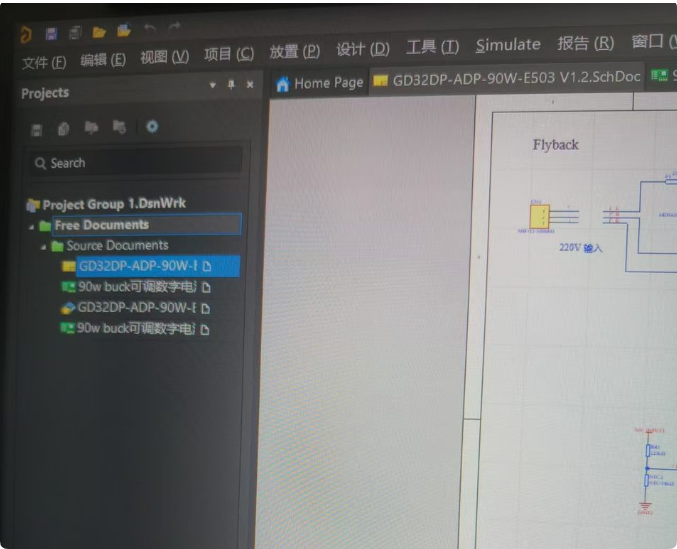Click the page icon beside last 90w buck row
The image size is (677, 549).
[x=205, y=330]
